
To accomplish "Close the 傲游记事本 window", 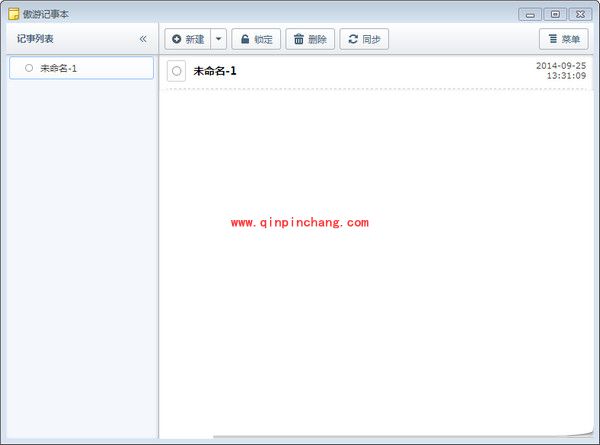I will click(580, 15).
